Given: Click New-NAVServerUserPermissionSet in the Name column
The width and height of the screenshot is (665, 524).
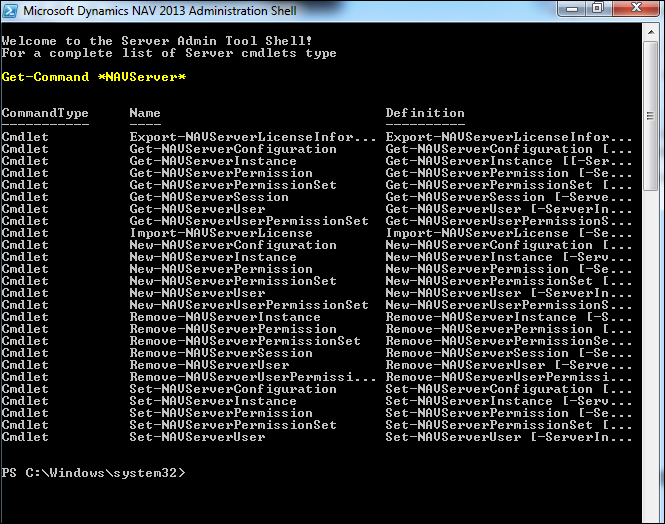Looking at the screenshot, I should 249,305.
